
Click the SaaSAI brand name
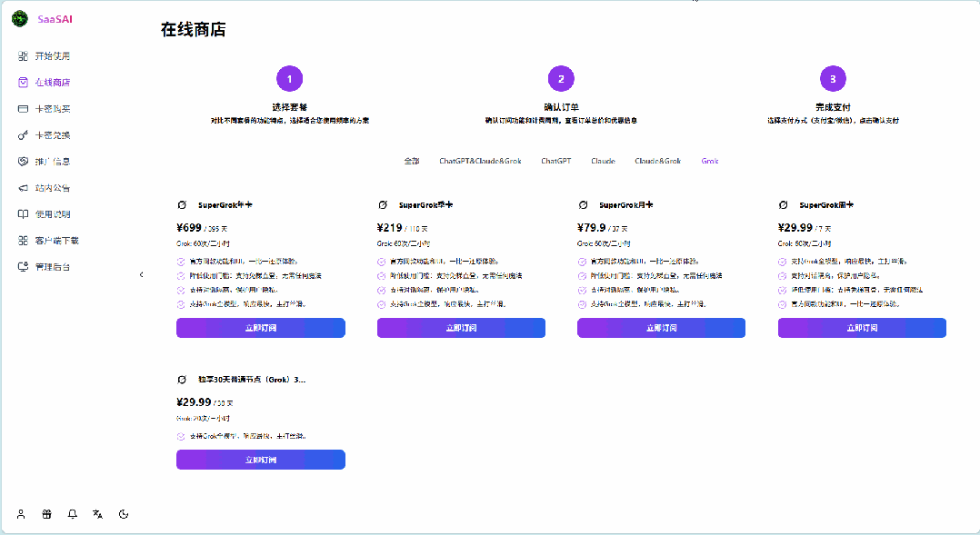(55, 19)
